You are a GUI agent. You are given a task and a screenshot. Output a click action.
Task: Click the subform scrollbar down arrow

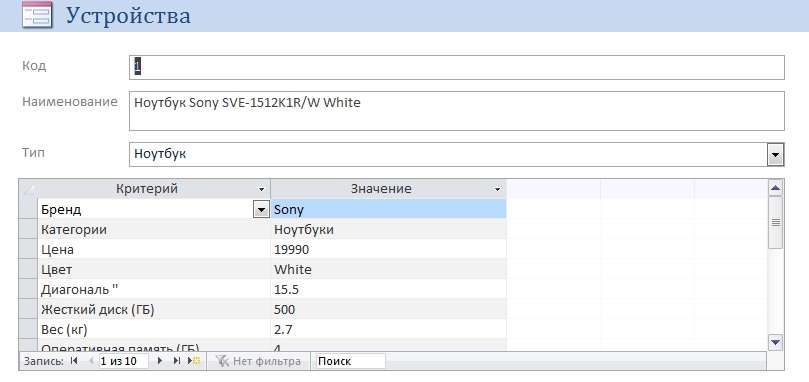click(x=775, y=341)
